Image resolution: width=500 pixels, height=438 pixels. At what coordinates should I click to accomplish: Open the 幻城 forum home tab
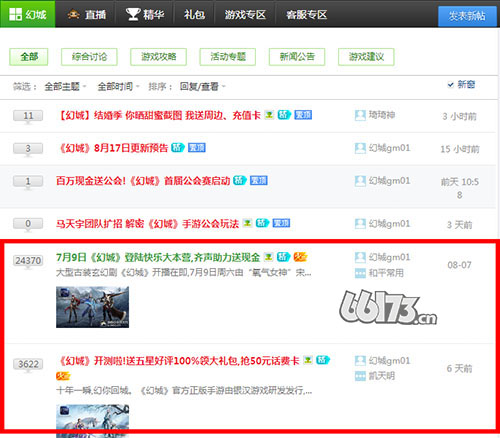(x=28, y=14)
